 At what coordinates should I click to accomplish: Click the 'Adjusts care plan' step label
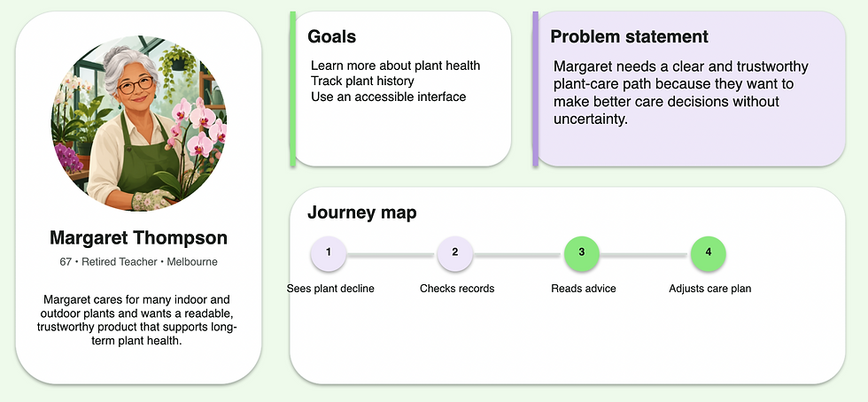[x=709, y=289]
